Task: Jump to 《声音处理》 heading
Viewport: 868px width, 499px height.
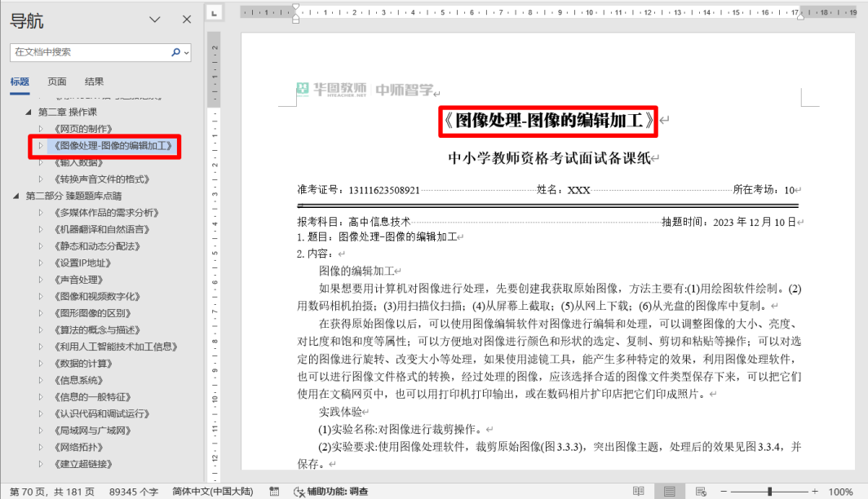Action: click(x=79, y=280)
